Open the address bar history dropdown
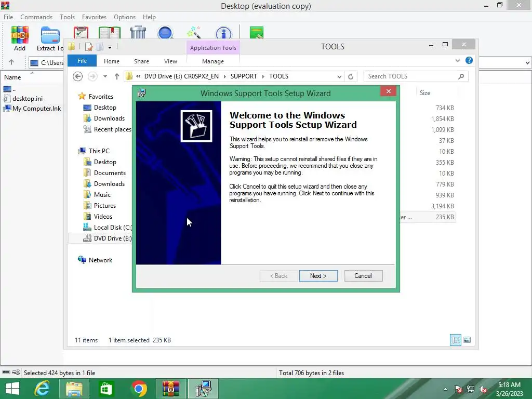 [339, 77]
